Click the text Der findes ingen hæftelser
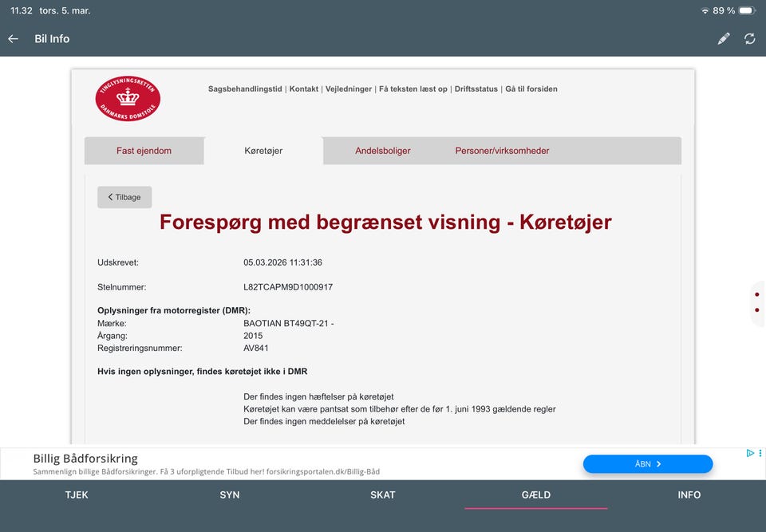This screenshot has height=532, width=766. [318, 396]
